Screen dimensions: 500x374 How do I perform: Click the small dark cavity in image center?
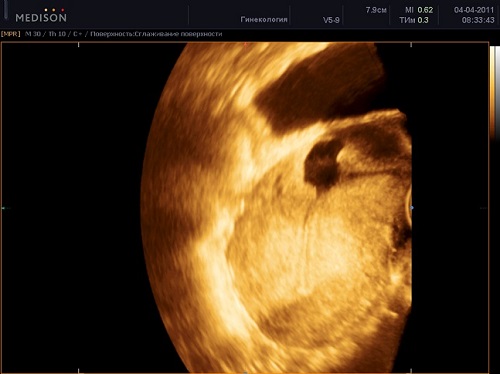322,164
